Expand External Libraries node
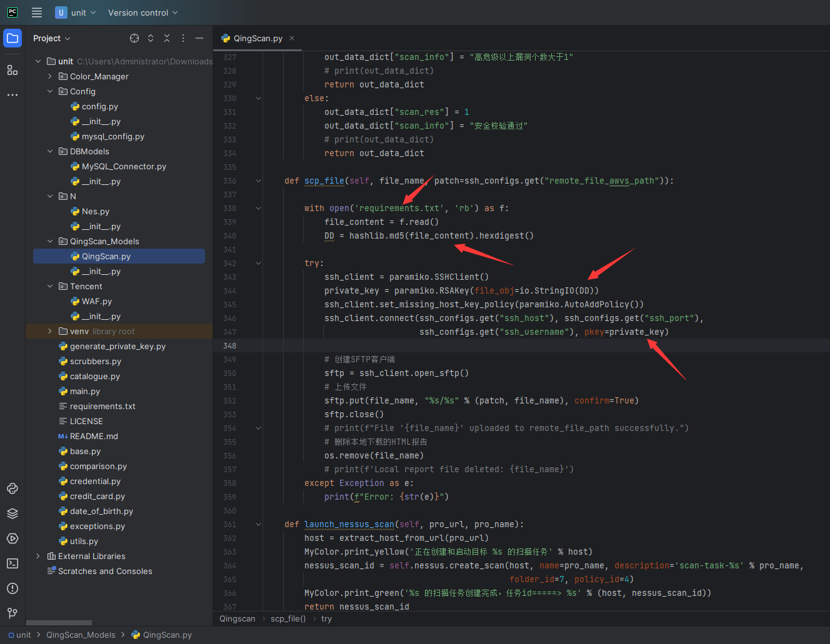830x644 pixels. [39, 556]
